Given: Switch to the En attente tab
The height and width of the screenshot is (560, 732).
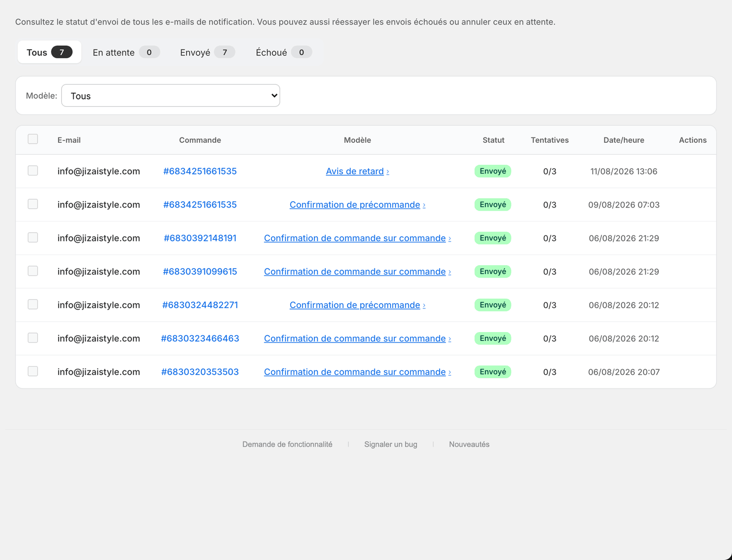Looking at the screenshot, I should point(126,52).
